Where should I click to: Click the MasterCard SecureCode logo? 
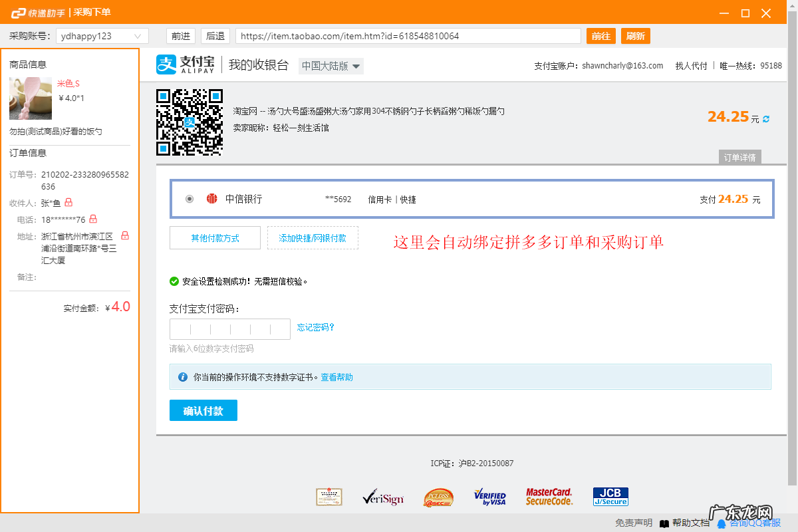pos(549,495)
